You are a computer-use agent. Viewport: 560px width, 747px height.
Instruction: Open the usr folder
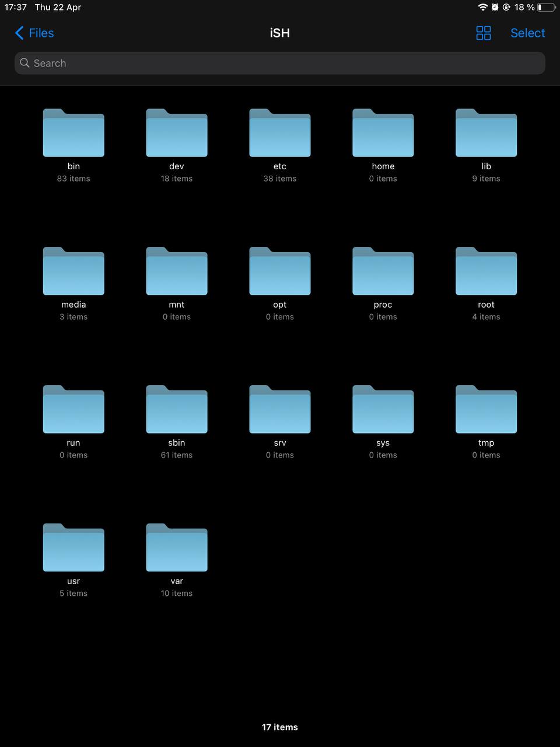(x=73, y=548)
